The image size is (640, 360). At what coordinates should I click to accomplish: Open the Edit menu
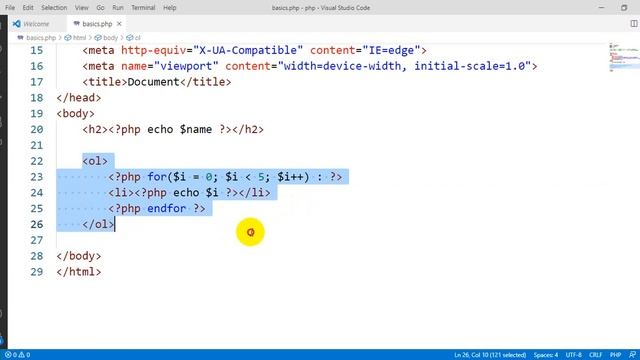click(28, 7)
